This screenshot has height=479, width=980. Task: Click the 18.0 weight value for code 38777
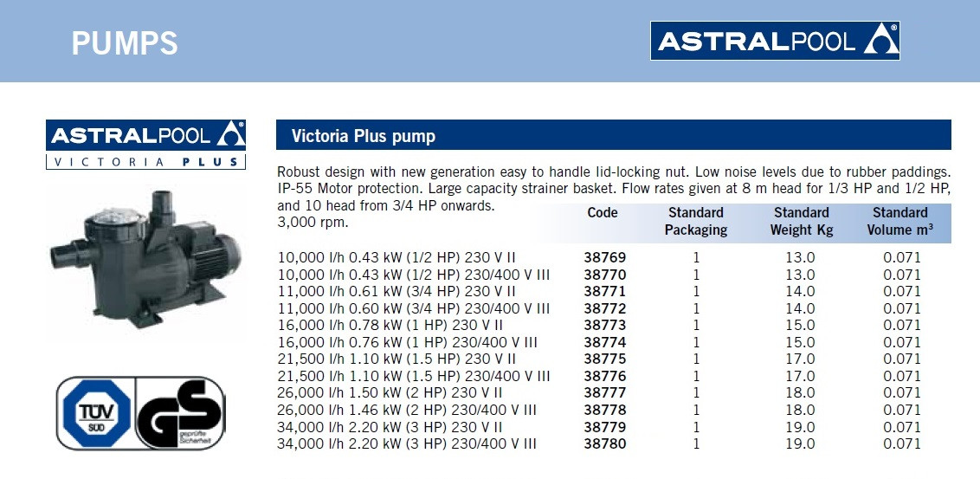coord(799,393)
